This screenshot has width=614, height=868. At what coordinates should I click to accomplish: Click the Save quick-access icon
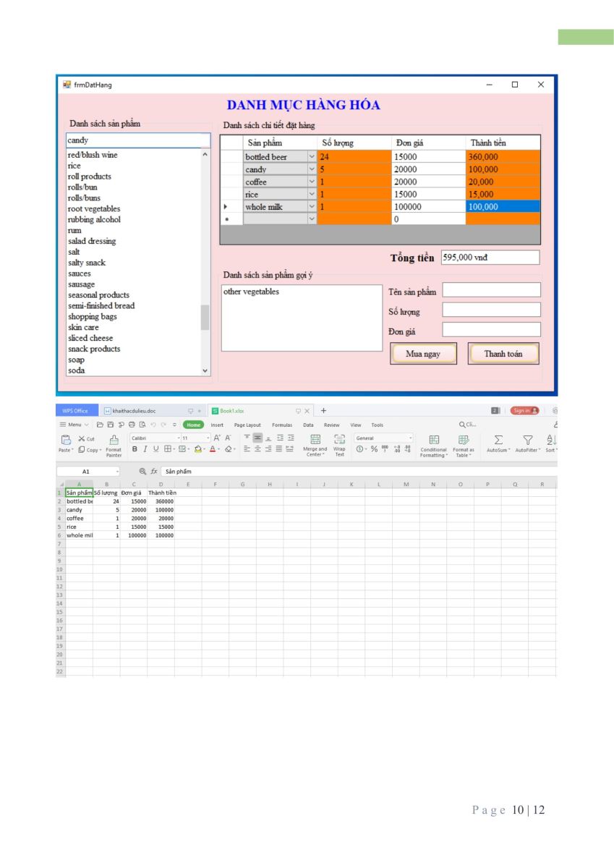pos(110,425)
